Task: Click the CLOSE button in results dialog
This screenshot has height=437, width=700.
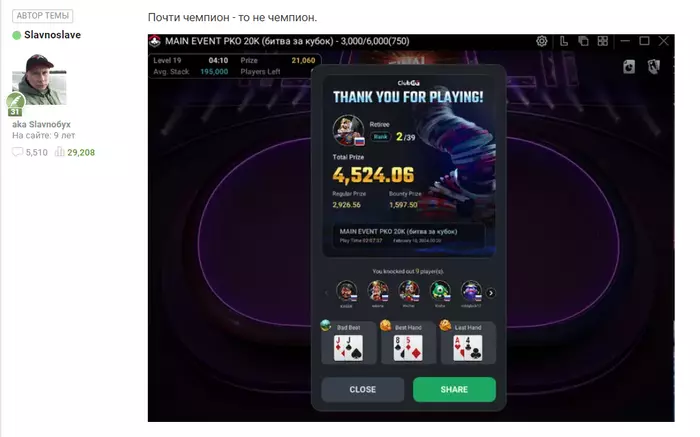Action: coord(362,389)
